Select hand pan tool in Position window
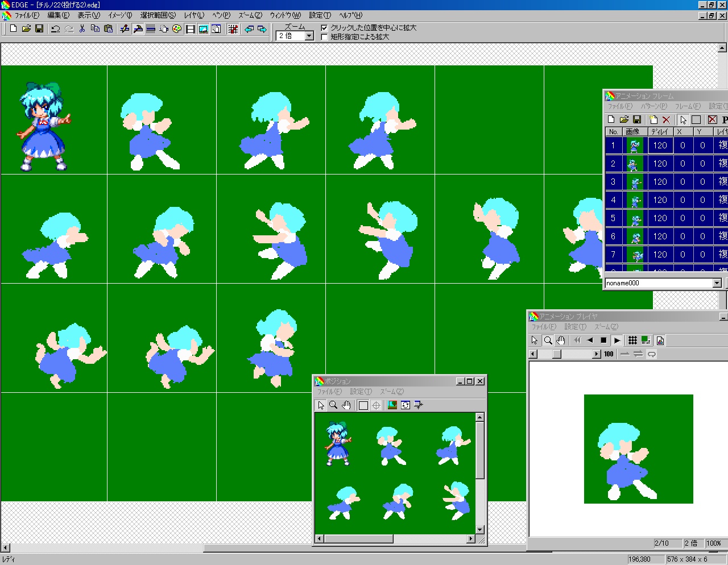This screenshot has height=565, width=728. pyautogui.click(x=346, y=405)
